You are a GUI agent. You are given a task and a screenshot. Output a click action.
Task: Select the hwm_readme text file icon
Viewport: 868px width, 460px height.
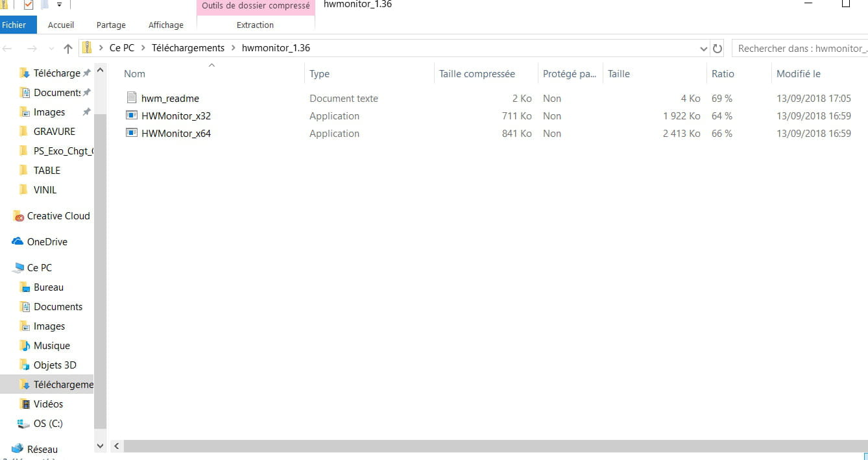[131, 99]
